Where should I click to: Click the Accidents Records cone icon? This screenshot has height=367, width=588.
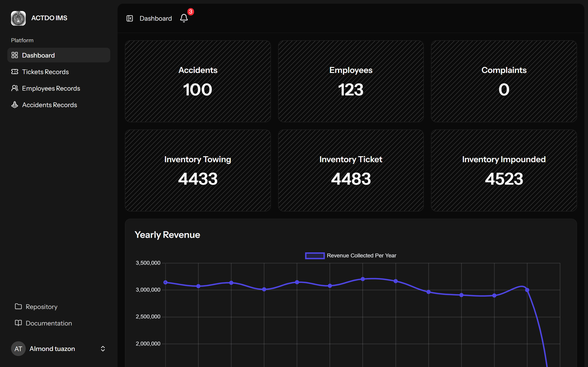(15, 105)
